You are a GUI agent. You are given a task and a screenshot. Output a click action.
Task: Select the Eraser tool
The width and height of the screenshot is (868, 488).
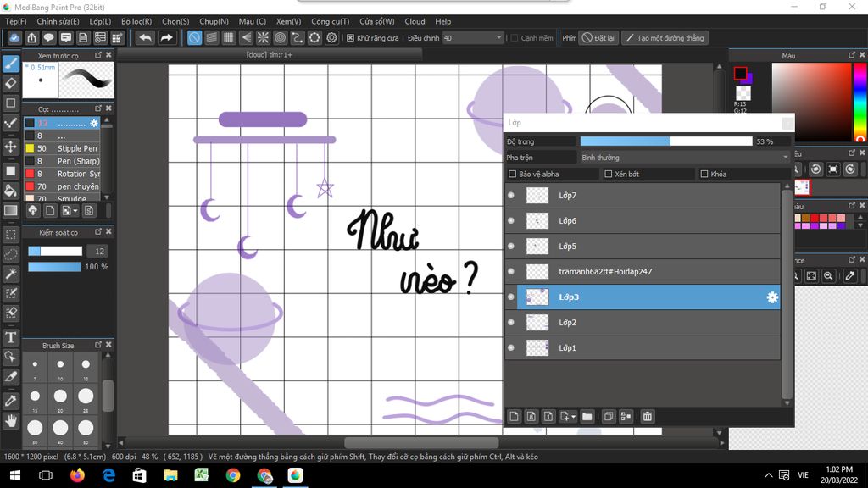(10, 84)
